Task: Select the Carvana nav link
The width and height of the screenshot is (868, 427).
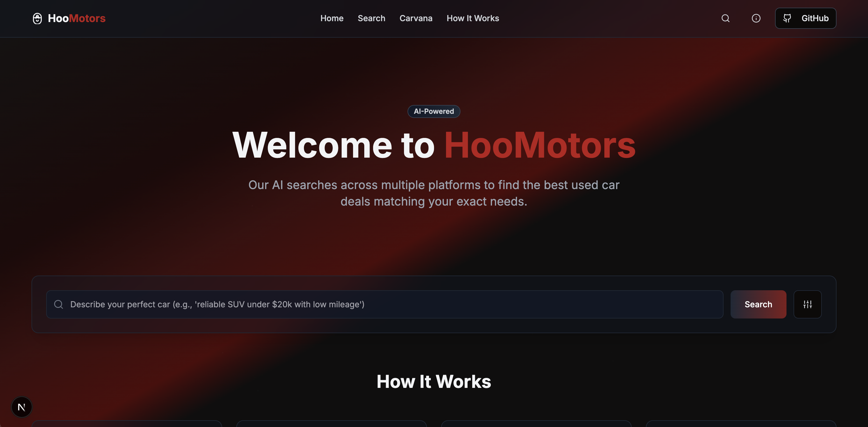Action: (416, 18)
